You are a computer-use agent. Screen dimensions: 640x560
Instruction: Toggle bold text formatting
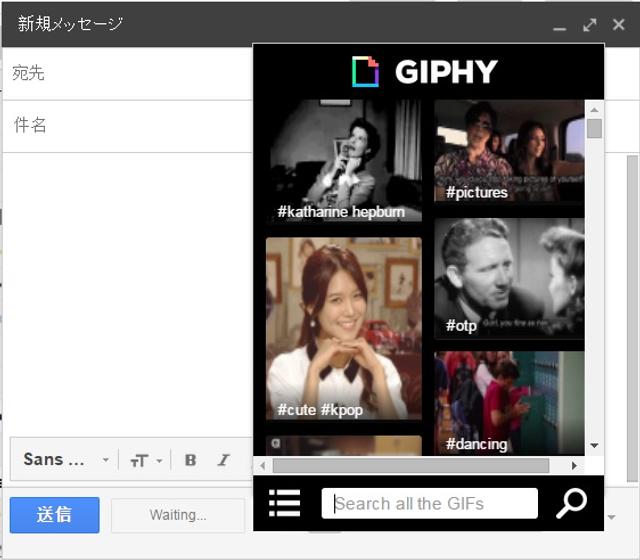tap(190, 460)
